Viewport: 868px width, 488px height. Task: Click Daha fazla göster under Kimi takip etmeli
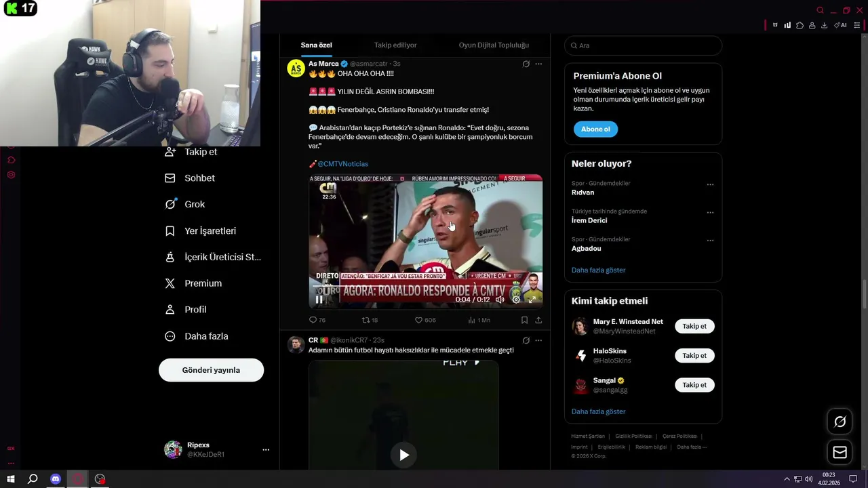tap(598, 411)
